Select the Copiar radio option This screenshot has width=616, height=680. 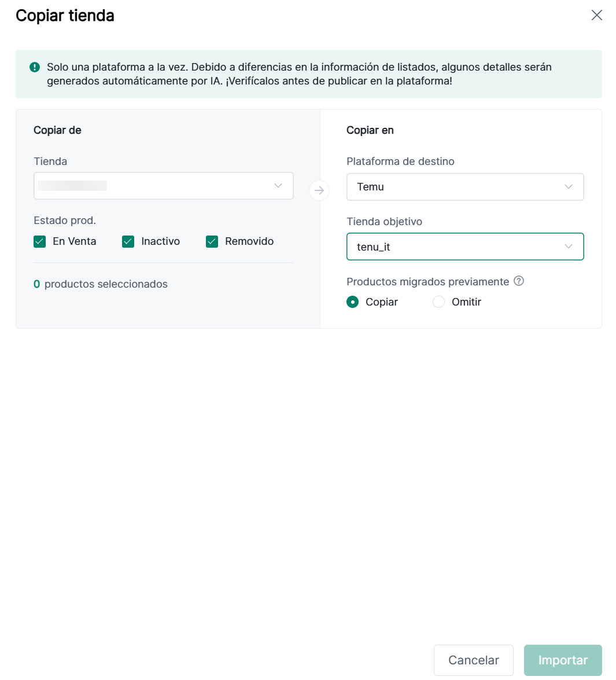click(352, 302)
